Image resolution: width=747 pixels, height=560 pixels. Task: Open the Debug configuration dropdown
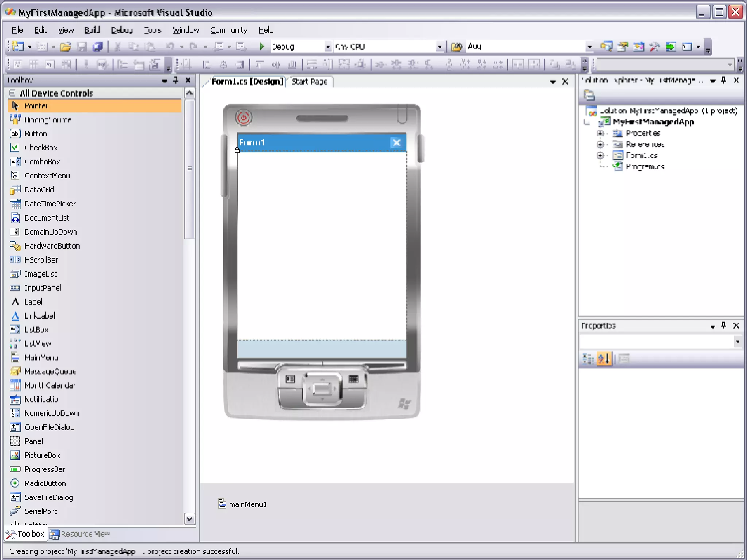328,46
